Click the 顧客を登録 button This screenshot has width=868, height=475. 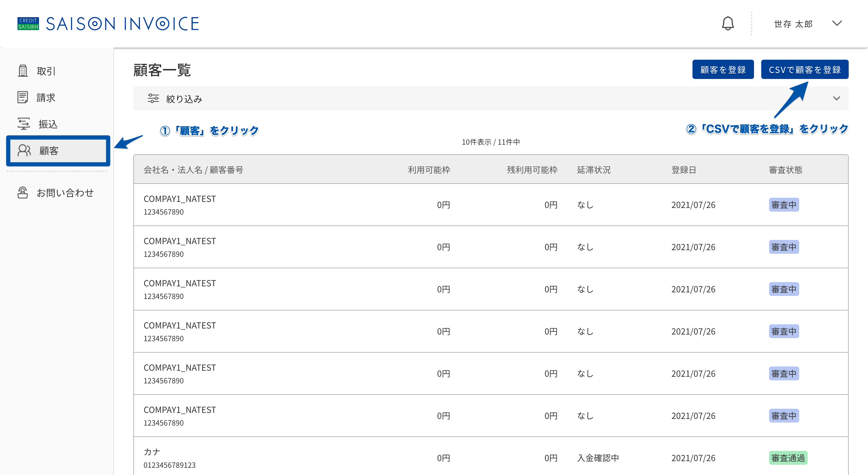(x=723, y=69)
